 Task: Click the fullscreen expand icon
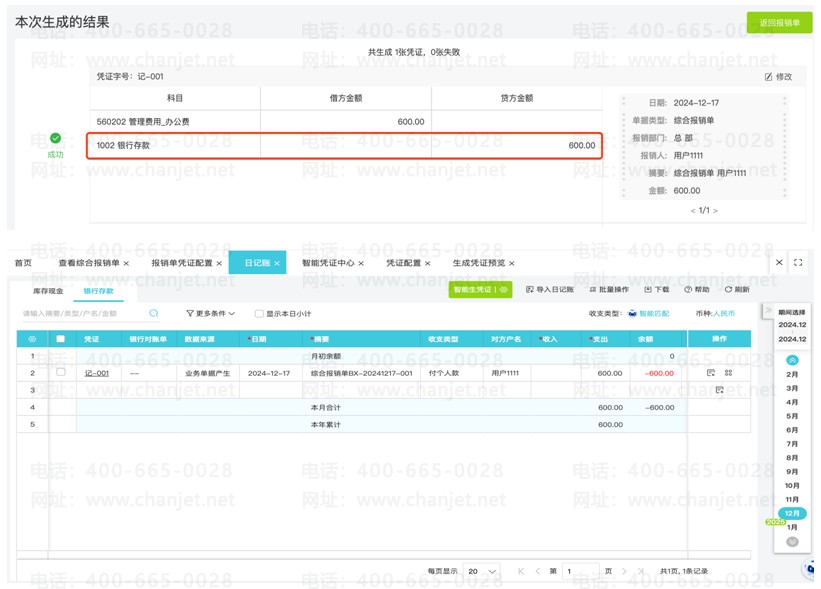coord(798,263)
